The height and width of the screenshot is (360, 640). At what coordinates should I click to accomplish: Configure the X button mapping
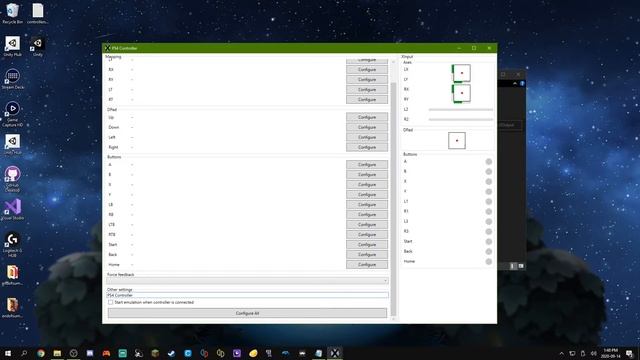click(367, 185)
